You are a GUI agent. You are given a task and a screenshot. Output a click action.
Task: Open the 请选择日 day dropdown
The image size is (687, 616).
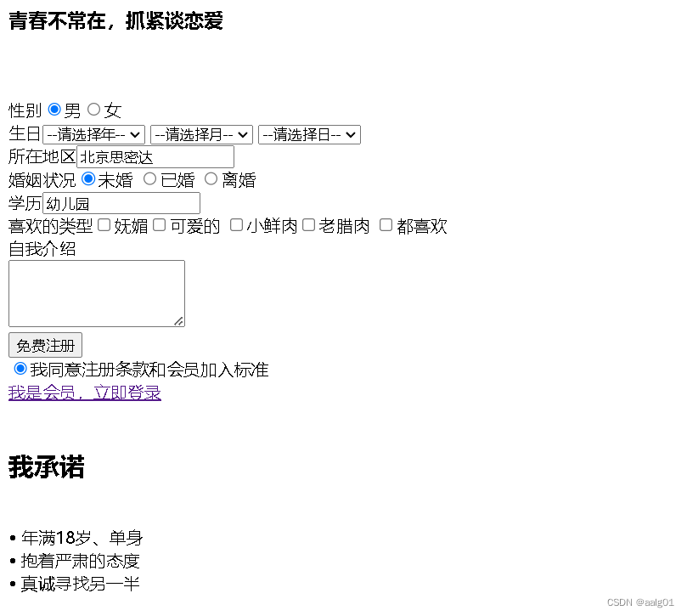(309, 134)
